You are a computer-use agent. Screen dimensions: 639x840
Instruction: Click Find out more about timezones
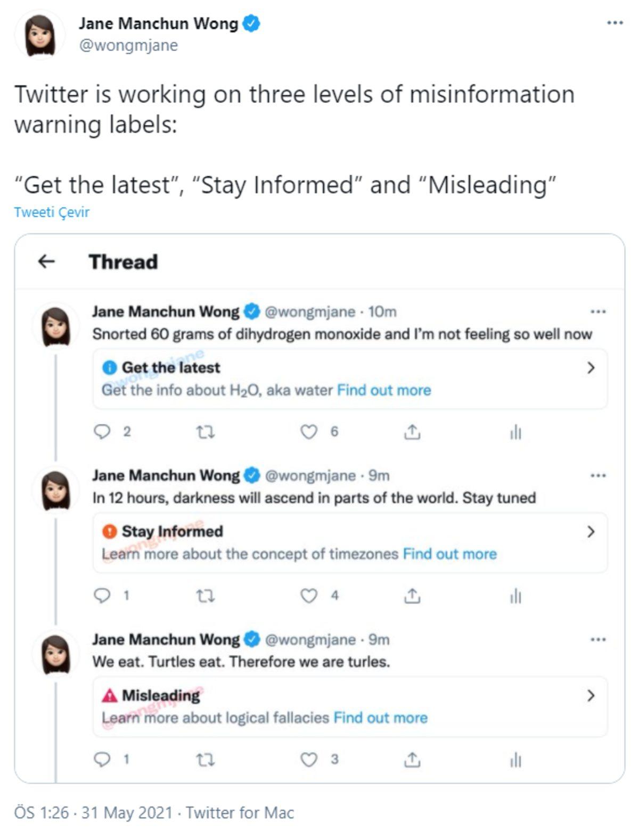pos(449,554)
